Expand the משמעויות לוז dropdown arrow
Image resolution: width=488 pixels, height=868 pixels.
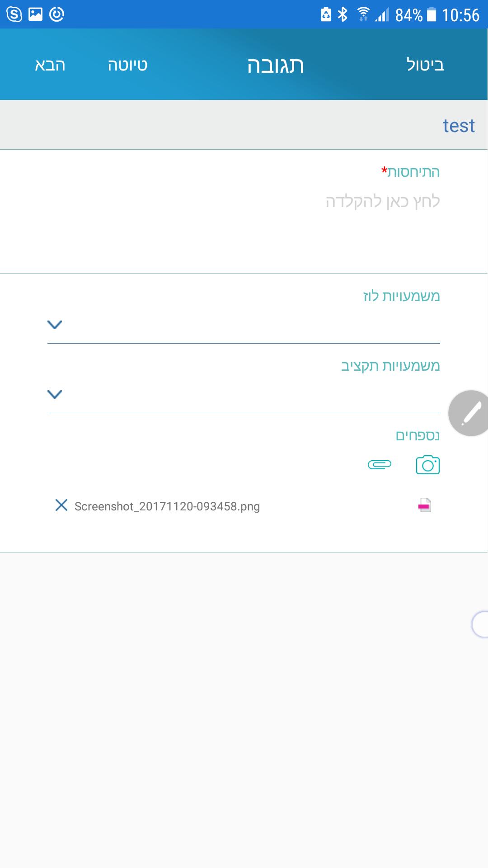pyautogui.click(x=55, y=324)
